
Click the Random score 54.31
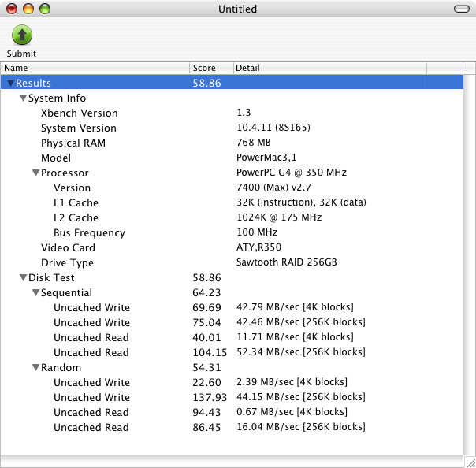[x=206, y=367]
